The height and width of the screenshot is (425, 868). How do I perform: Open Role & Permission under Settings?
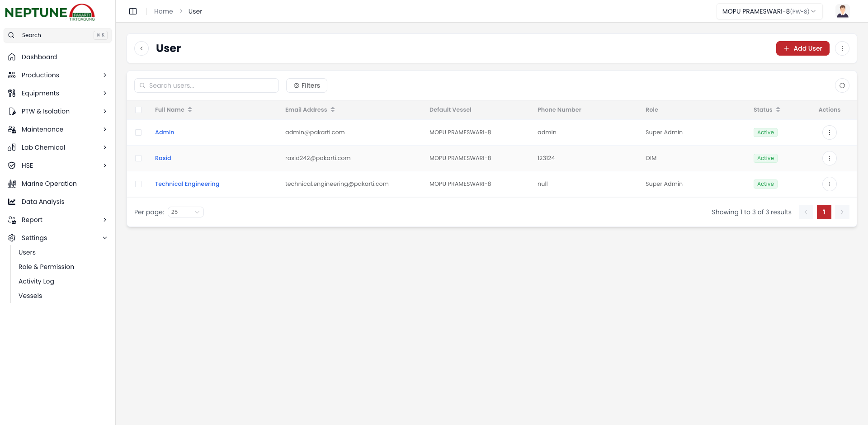pyautogui.click(x=46, y=267)
